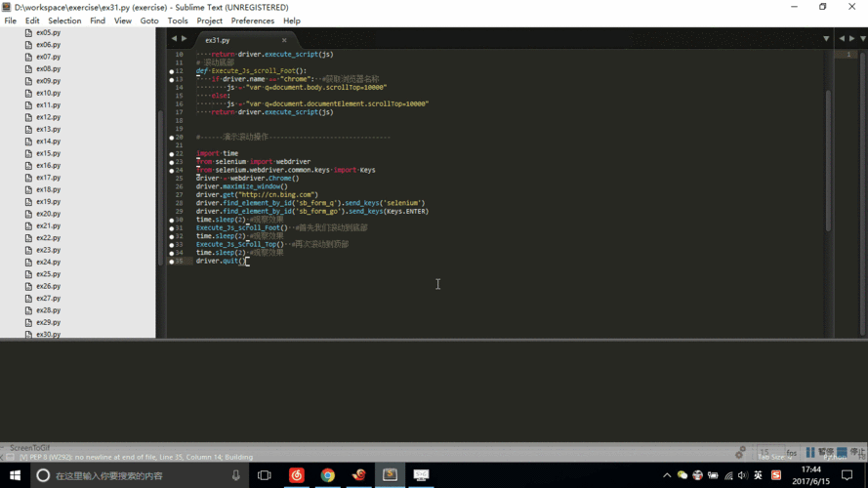868x488 pixels.
Task: Open the Selection menu
Action: coord(64,20)
